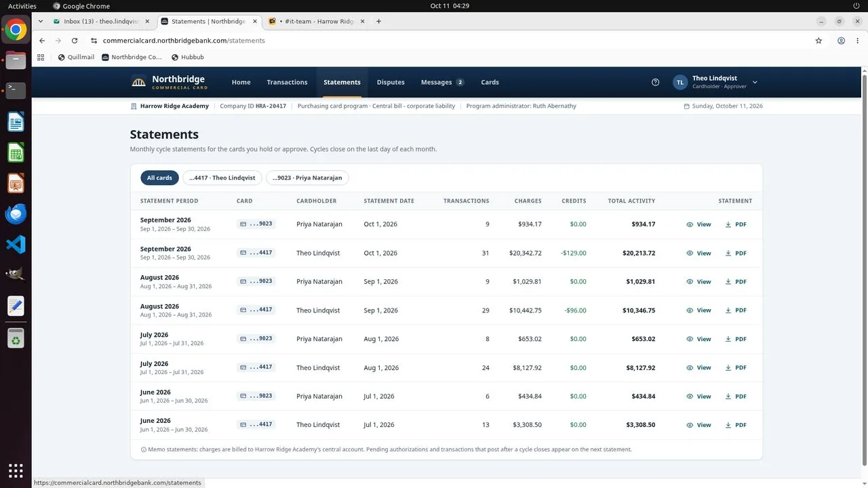
Task: Open the Chrome three-dot menu
Action: 857,41
